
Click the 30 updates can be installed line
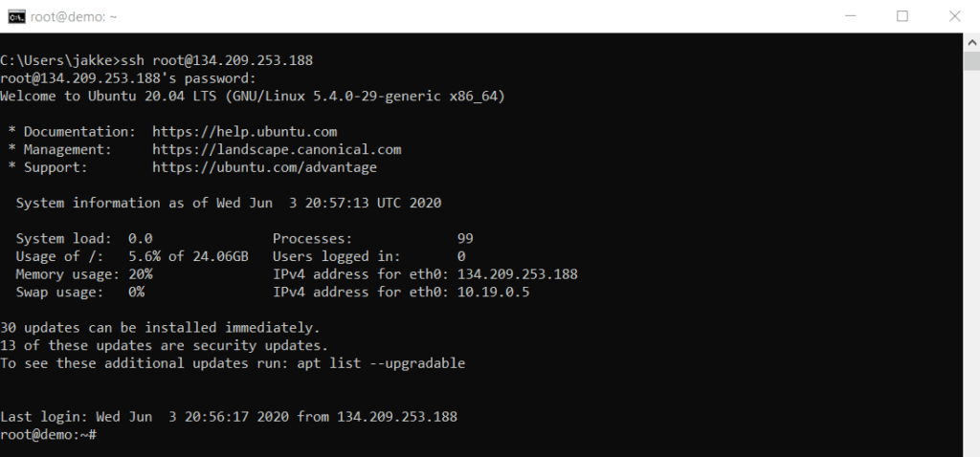click(x=160, y=328)
